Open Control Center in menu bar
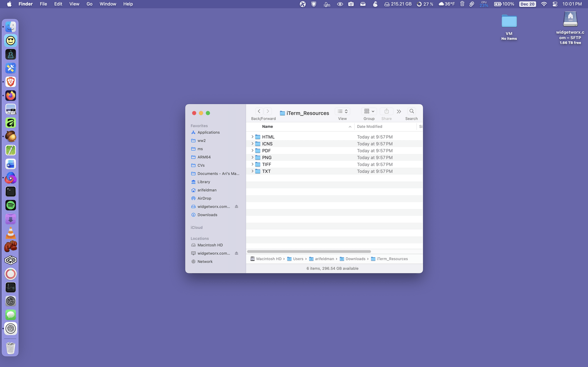 coord(555,4)
